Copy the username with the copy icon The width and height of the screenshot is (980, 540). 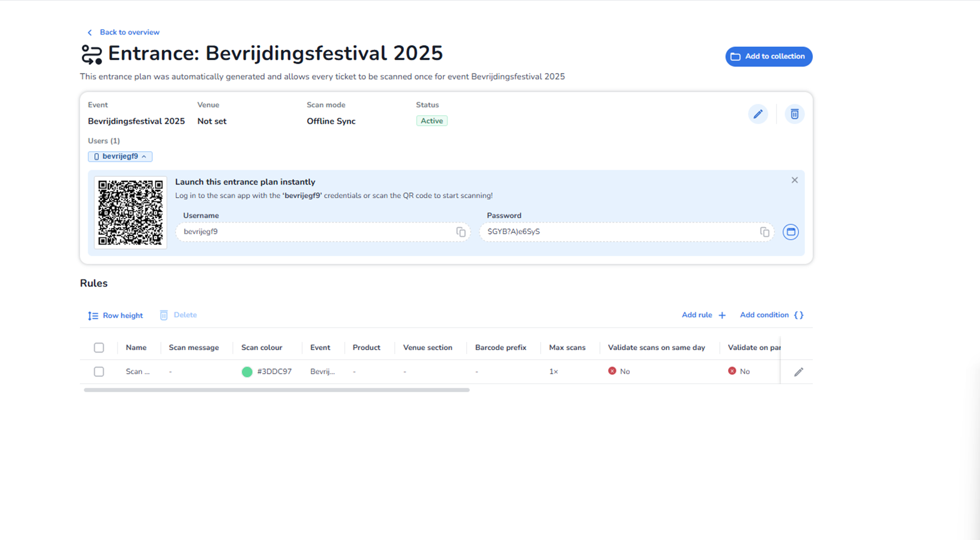(x=461, y=232)
